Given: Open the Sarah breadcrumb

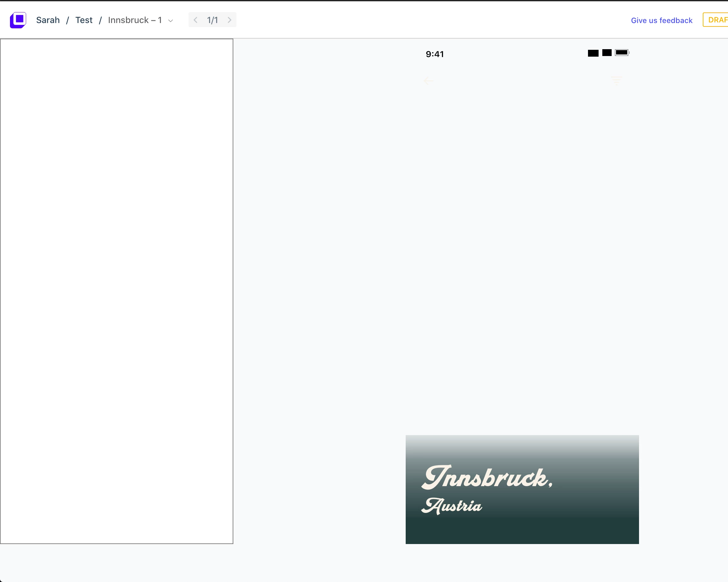Looking at the screenshot, I should tap(48, 20).
